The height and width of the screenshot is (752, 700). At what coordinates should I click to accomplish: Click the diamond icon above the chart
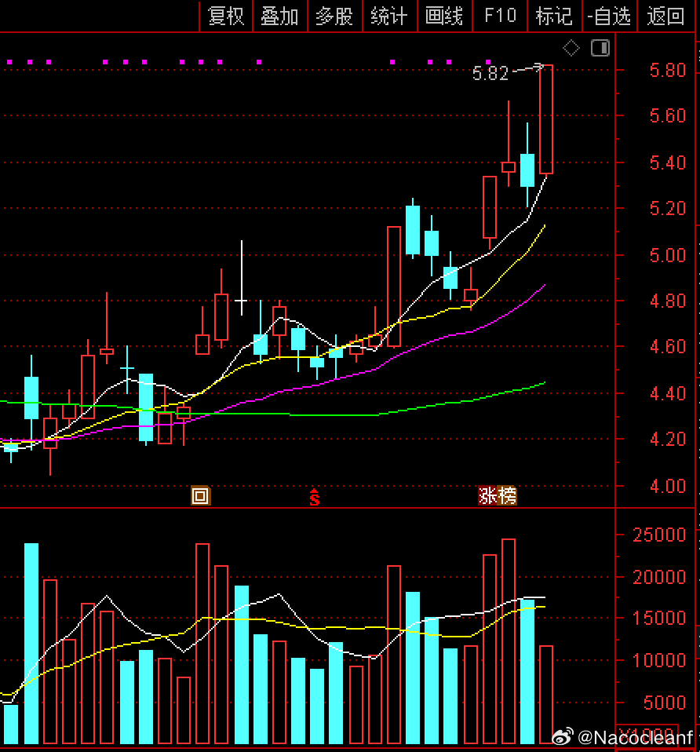(x=571, y=48)
